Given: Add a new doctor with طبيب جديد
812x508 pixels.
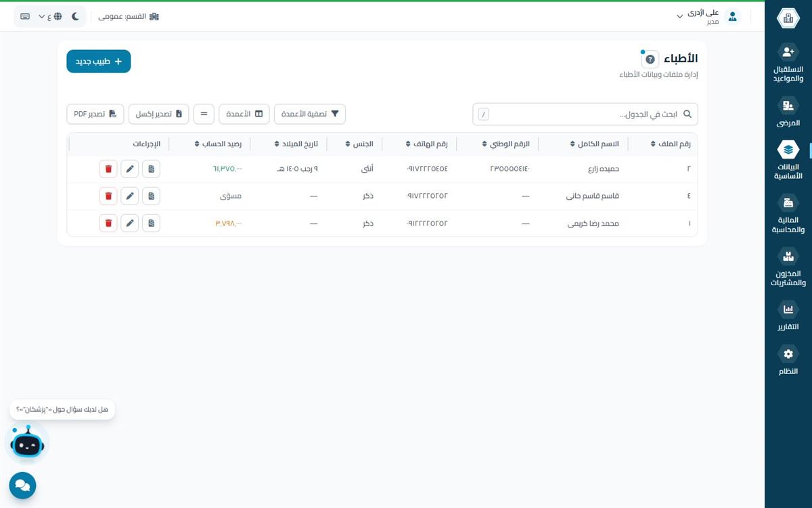Looking at the screenshot, I should (99, 62).
